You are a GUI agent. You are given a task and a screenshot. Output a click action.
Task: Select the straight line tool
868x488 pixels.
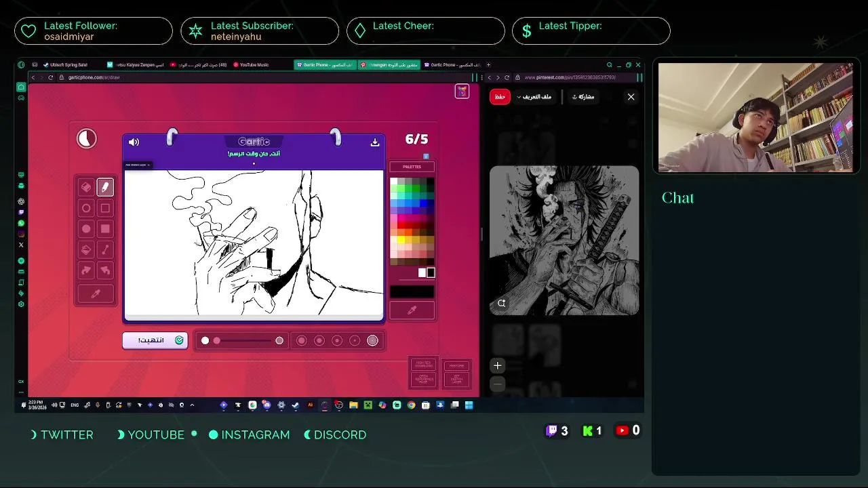105,250
